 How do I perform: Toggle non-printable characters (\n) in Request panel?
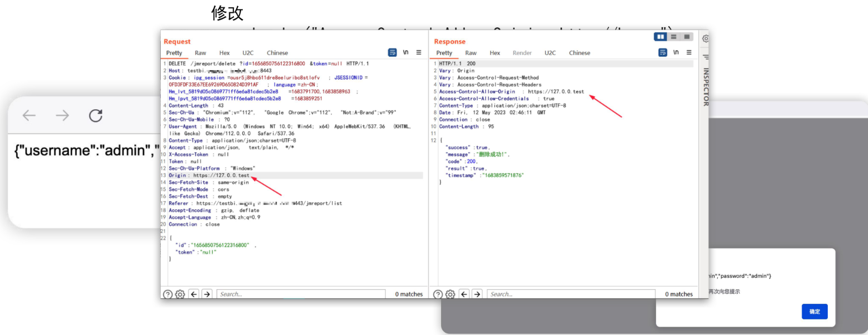coord(406,52)
